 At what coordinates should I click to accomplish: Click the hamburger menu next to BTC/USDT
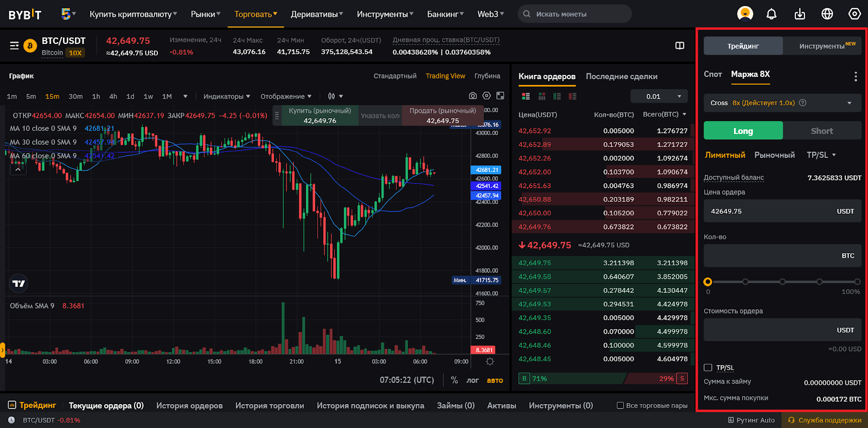tap(14, 46)
